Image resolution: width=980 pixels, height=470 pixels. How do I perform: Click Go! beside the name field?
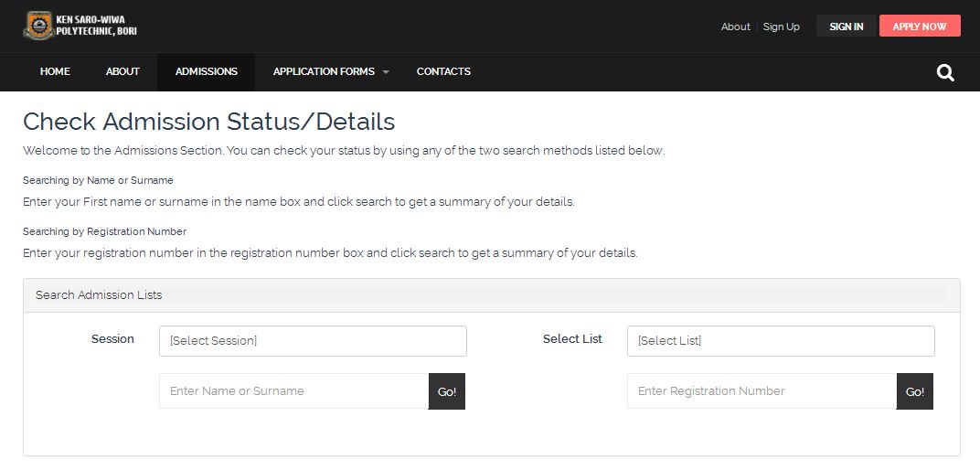point(447,391)
